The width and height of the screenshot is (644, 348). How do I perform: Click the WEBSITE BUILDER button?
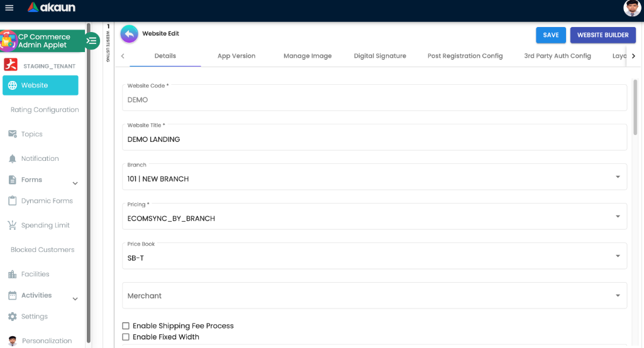tap(603, 35)
